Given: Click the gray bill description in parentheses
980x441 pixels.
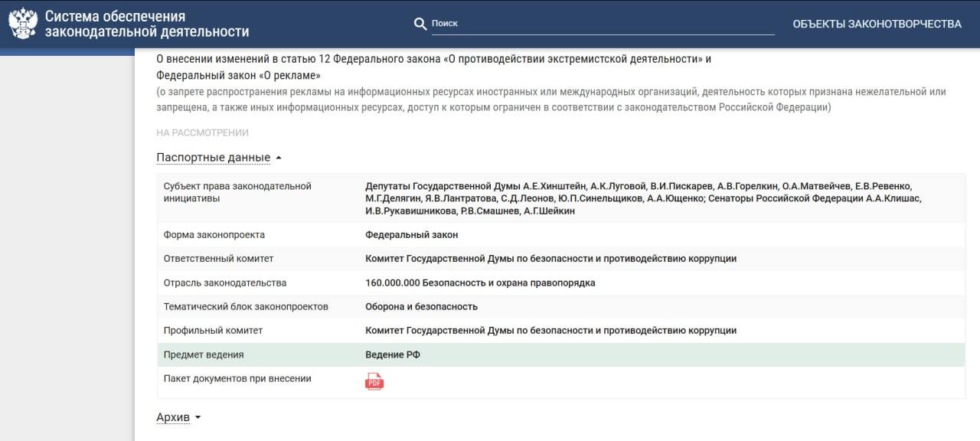Looking at the screenshot, I should [x=550, y=100].
